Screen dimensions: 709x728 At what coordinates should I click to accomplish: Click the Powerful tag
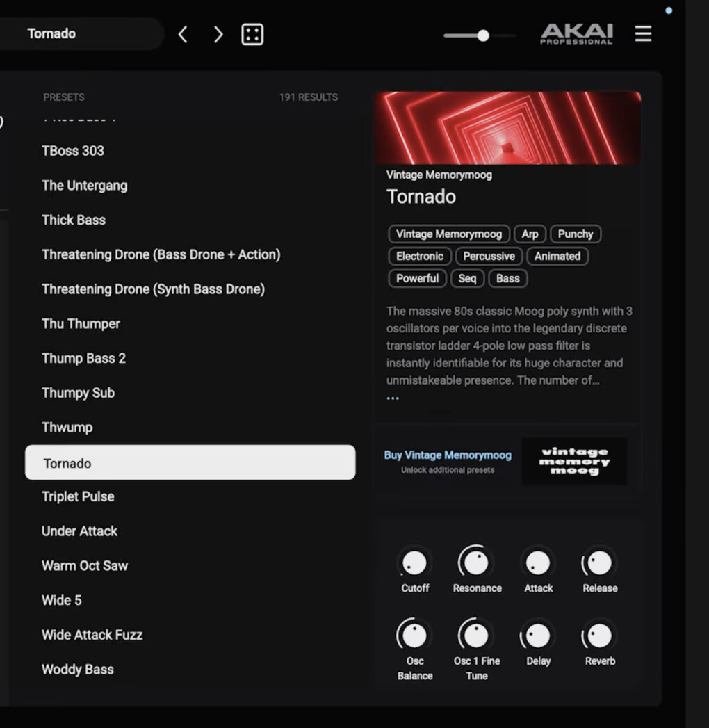[417, 279]
